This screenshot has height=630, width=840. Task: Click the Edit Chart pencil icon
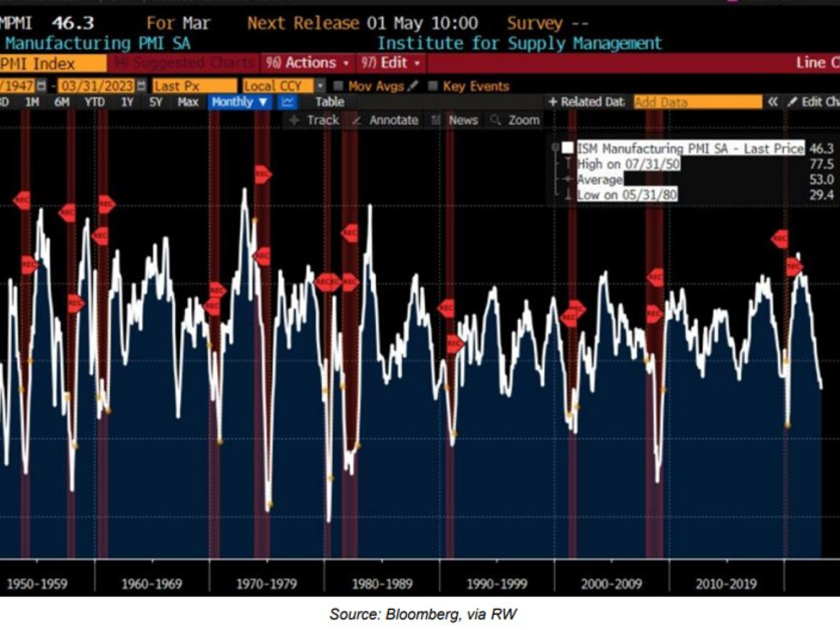click(792, 102)
